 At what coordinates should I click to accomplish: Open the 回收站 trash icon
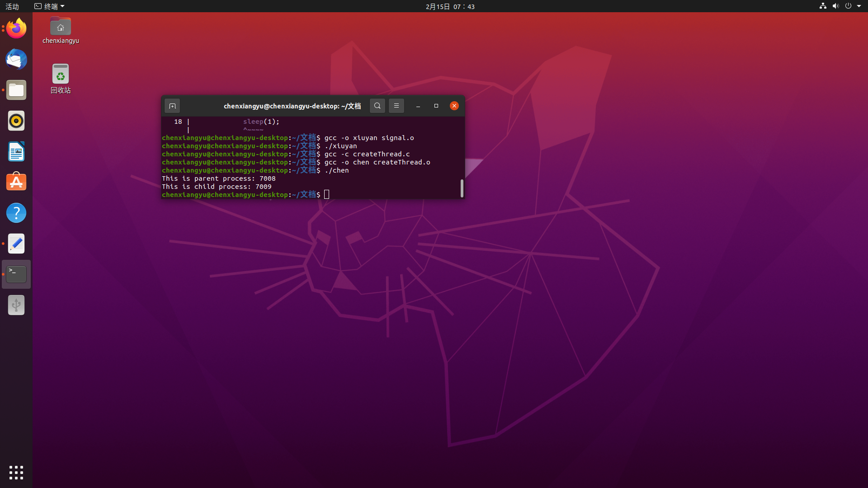[x=61, y=78]
